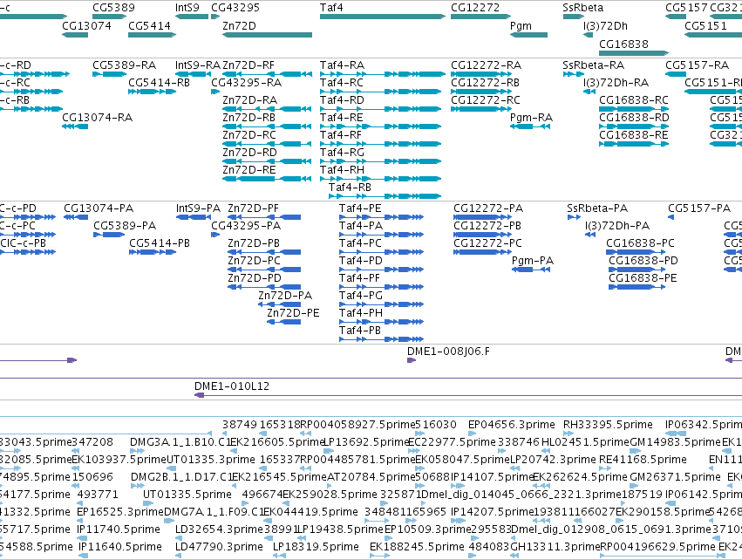Click cDNA RH33395.5prime

click(x=608, y=425)
